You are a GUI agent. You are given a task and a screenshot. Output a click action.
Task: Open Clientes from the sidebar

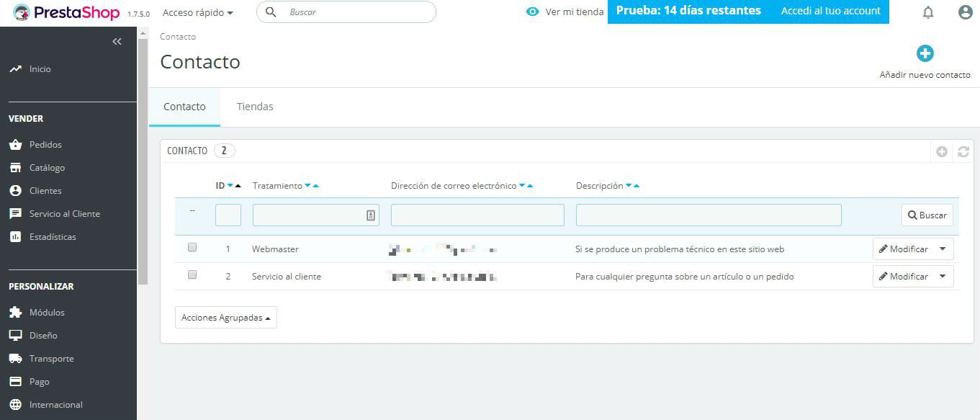pos(45,190)
